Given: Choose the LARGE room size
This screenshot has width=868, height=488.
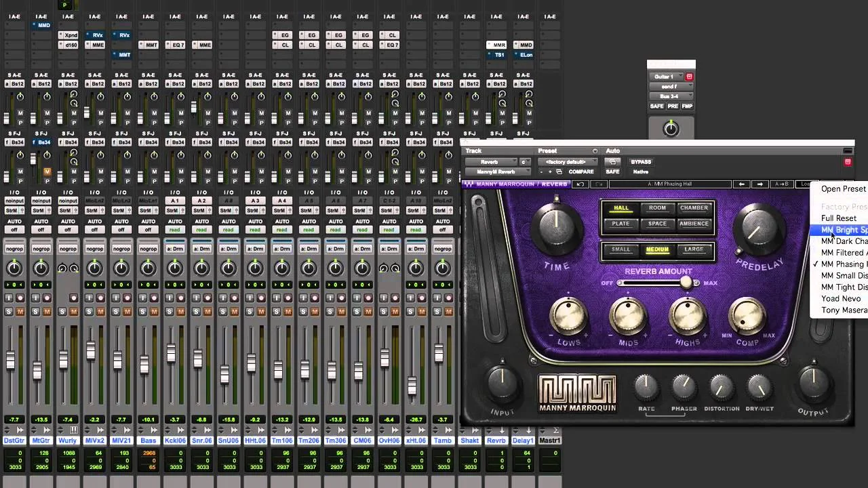Looking at the screenshot, I should pyautogui.click(x=694, y=249).
